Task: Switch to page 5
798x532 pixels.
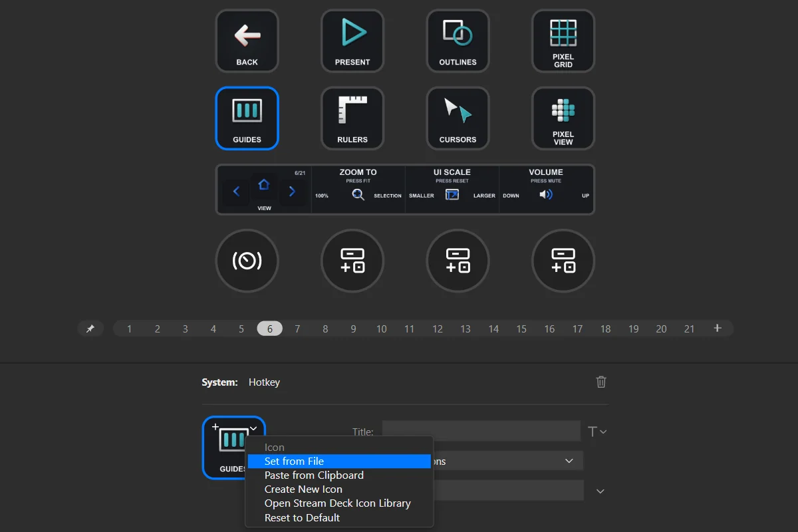Action: [x=241, y=329]
